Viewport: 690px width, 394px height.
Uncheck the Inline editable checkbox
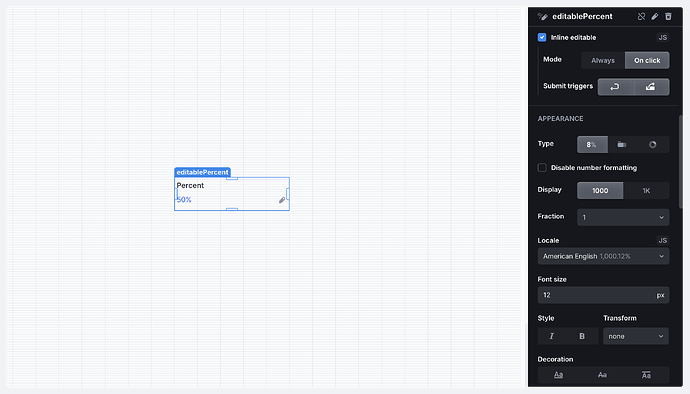[x=542, y=37]
